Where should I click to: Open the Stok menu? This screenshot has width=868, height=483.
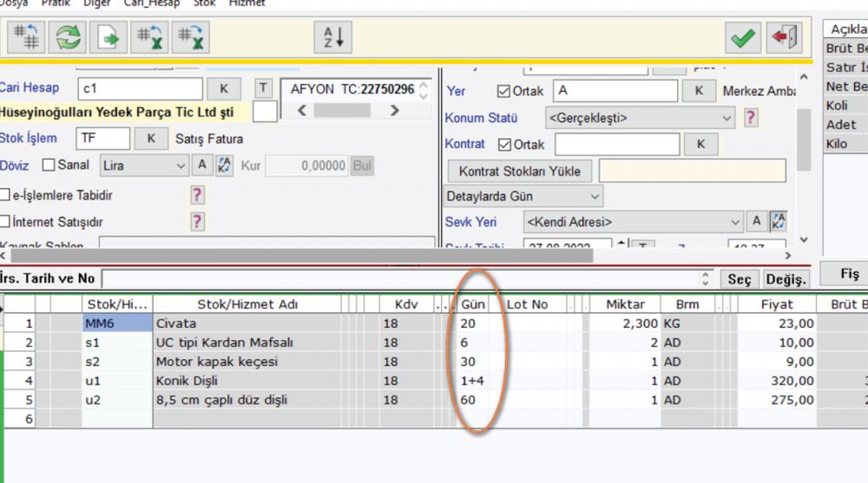coord(206,3)
